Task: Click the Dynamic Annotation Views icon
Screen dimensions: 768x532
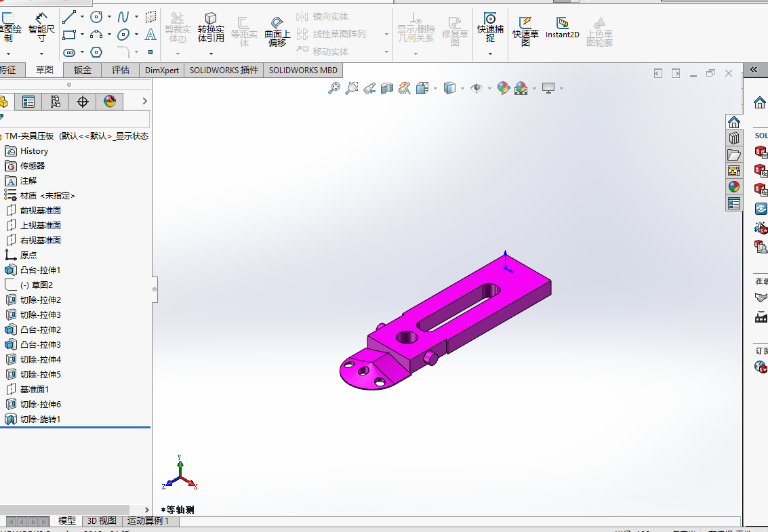Action: (405, 88)
